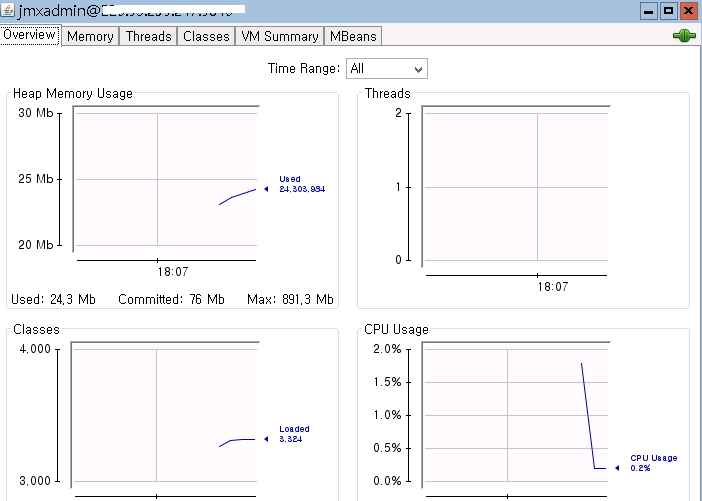Maximize the JConsole window
The height and width of the screenshot is (501, 702).
669,11
